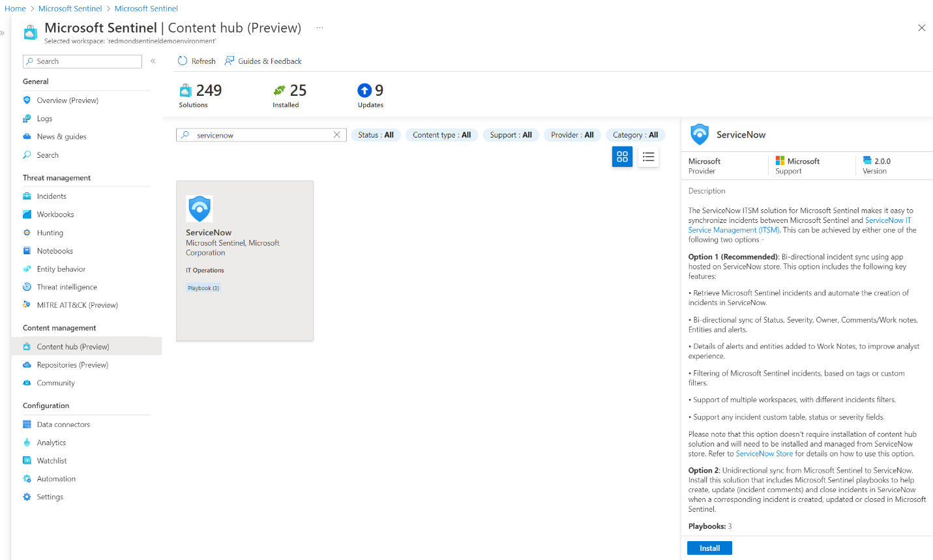Image resolution: width=933 pixels, height=560 pixels.
Task: Click the servicenow solutions search box
Action: coord(261,135)
